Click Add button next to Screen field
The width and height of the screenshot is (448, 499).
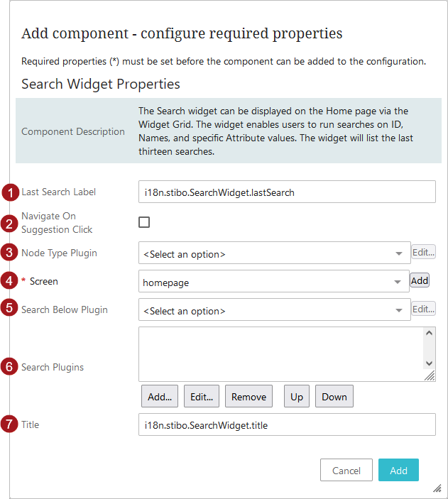pos(420,280)
